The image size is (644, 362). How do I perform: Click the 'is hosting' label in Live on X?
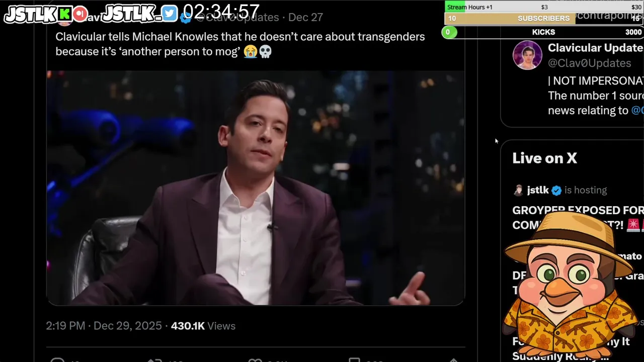(x=586, y=190)
